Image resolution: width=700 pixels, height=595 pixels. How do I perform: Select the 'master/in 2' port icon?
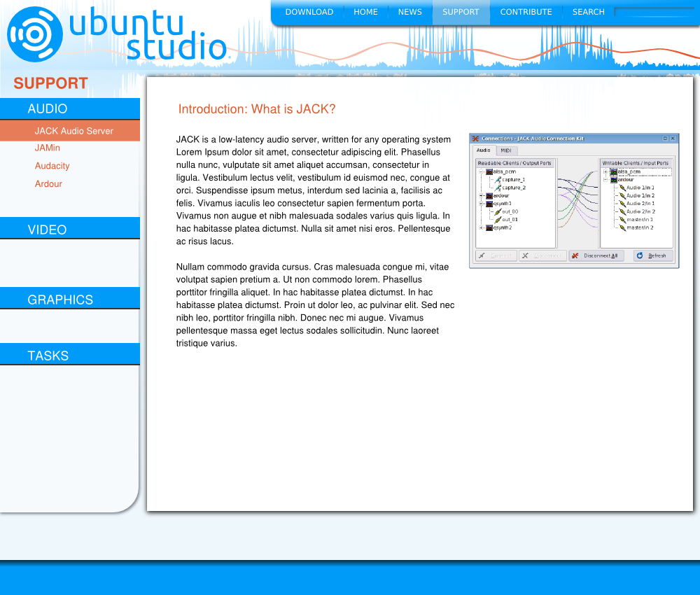coord(622,228)
